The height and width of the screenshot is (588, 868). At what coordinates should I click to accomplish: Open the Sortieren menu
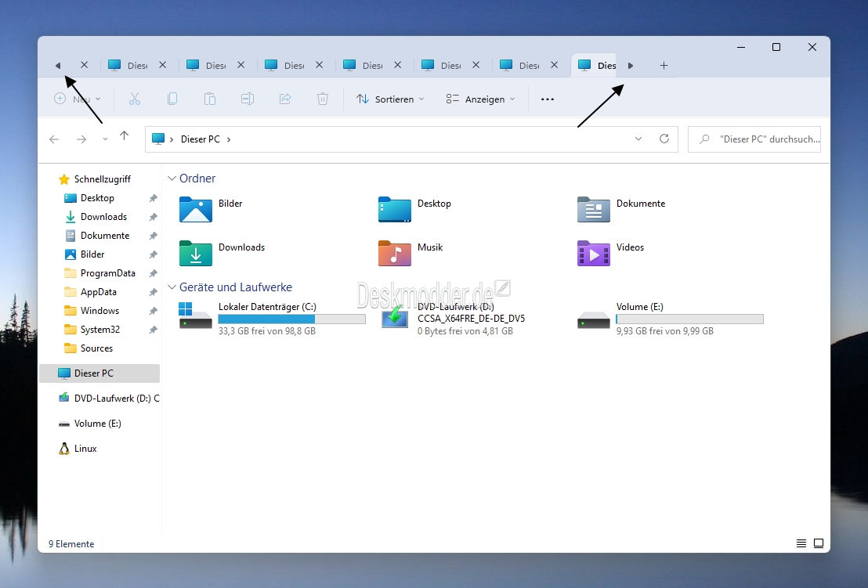390,99
